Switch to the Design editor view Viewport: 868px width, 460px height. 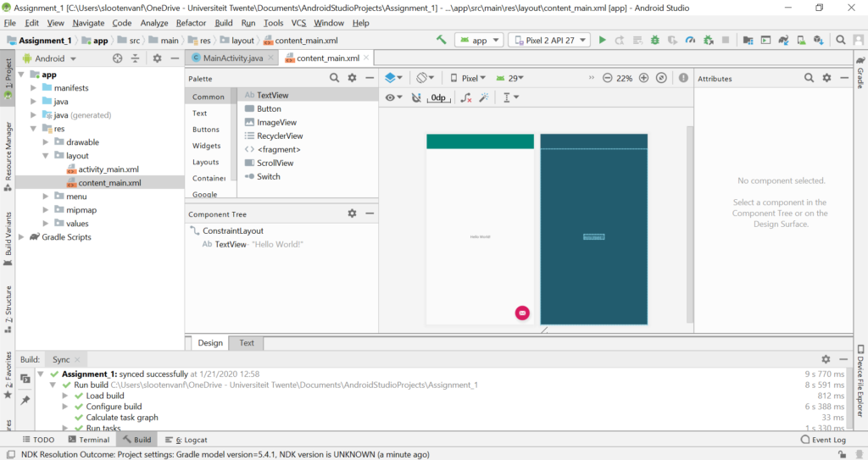[x=210, y=343]
